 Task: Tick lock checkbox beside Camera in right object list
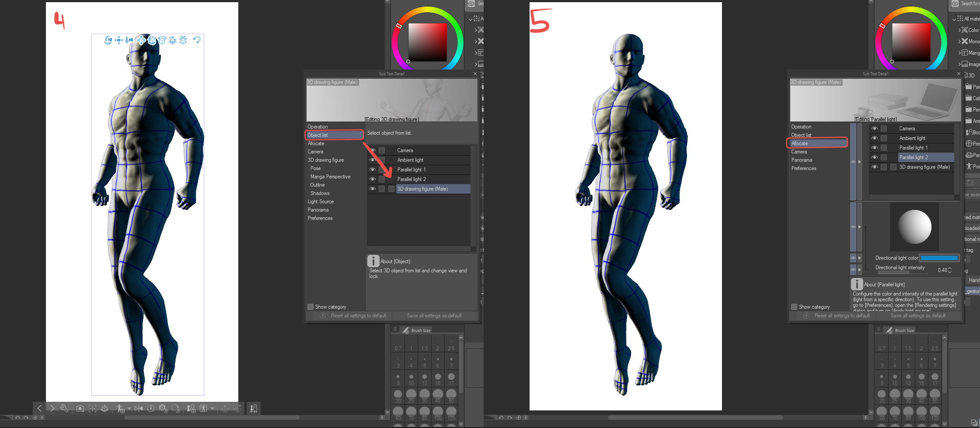884,129
